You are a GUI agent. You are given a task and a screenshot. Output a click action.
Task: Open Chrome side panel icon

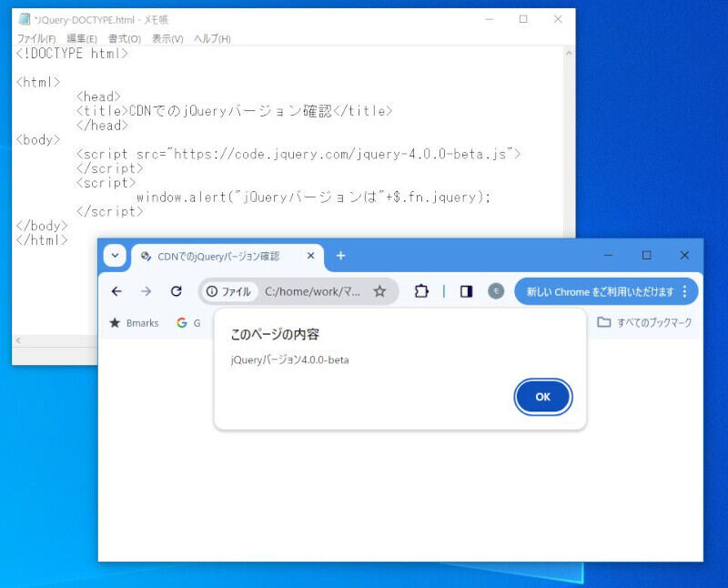point(466,291)
